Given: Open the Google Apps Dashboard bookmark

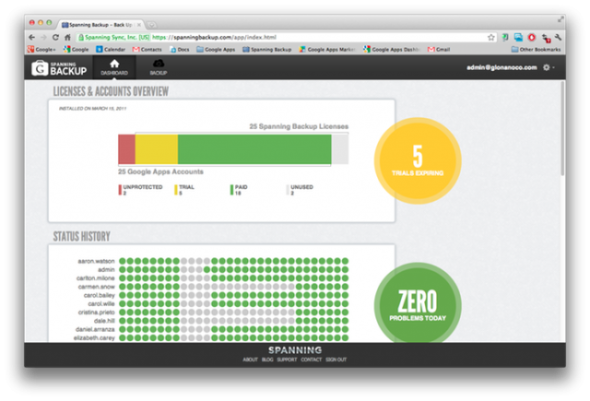Looking at the screenshot, I should (391, 49).
